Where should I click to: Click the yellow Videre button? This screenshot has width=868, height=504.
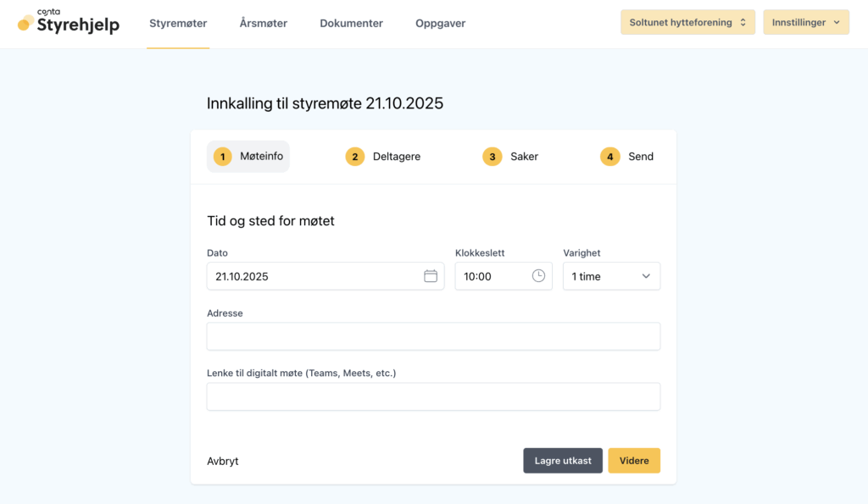point(634,461)
